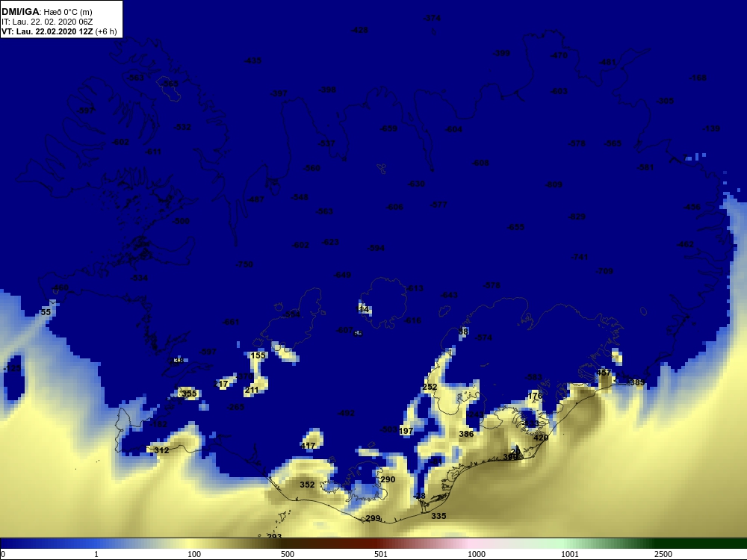Click the map value '-168'
The height and width of the screenshot is (560, 747).
click(x=698, y=78)
